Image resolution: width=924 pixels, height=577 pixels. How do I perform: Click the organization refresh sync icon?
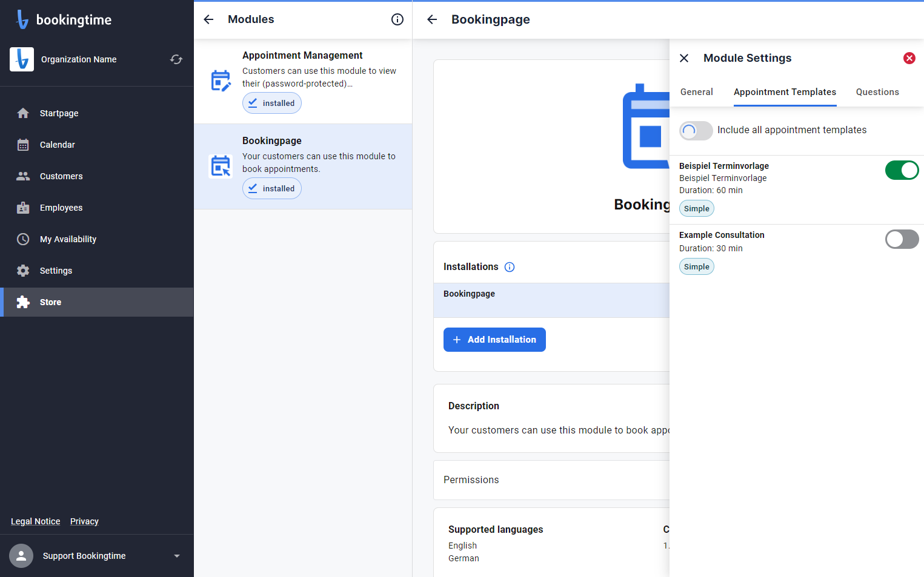[x=176, y=59]
